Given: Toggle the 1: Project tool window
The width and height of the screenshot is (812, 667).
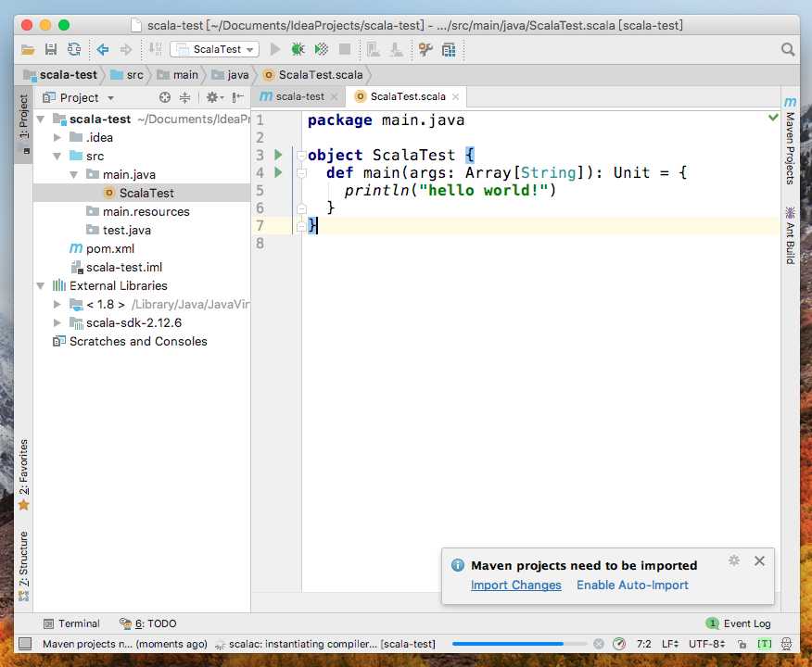Looking at the screenshot, I should click(24, 123).
